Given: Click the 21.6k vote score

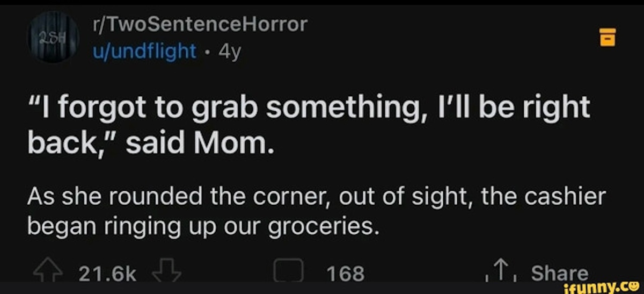Looking at the screenshot, I should (107, 274).
